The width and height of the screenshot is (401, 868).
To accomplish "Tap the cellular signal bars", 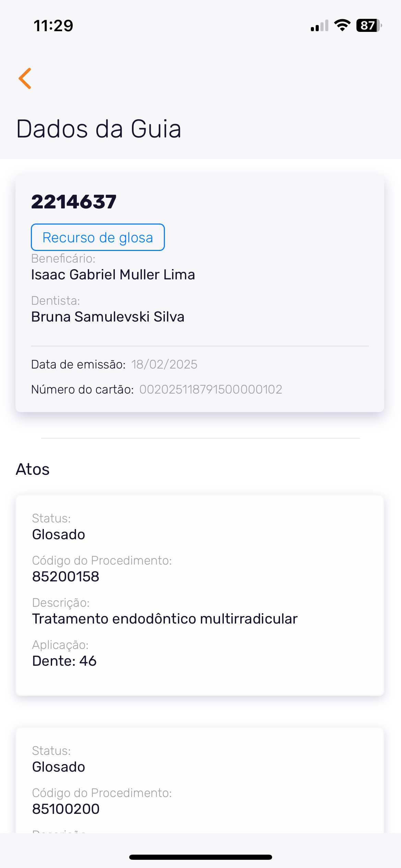I will point(319,26).
